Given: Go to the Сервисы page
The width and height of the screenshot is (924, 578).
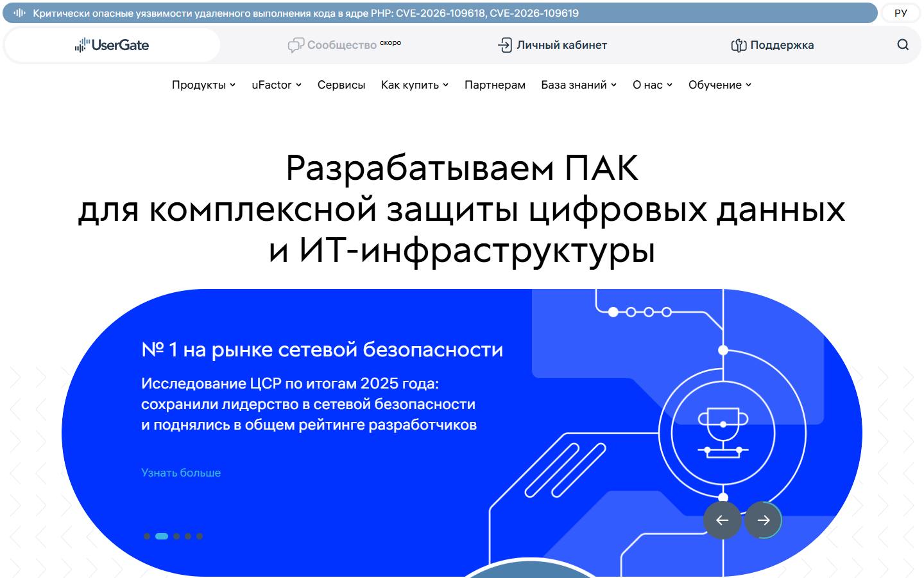Looking at the screenshot, I should 341,85.
